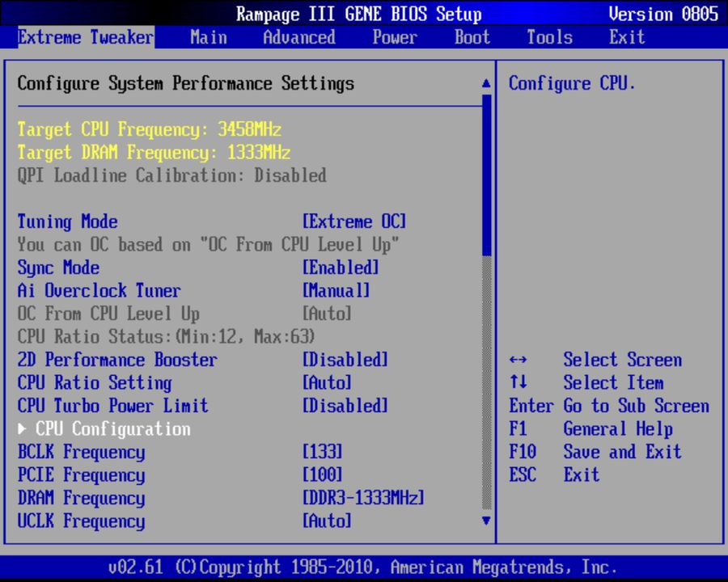Click the American Megatrends copyright footer
Screen dimensions: 728x582
[x=363, y=567]
